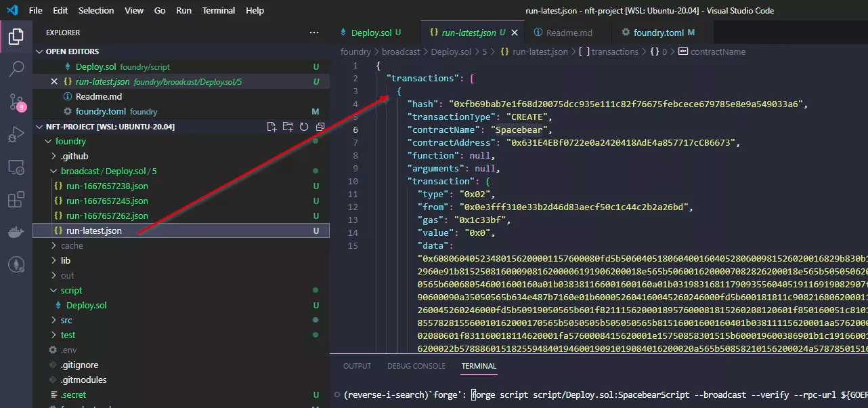Click New Folder icon in NFT-PROJECT header
868x408 pixels.
288,127
